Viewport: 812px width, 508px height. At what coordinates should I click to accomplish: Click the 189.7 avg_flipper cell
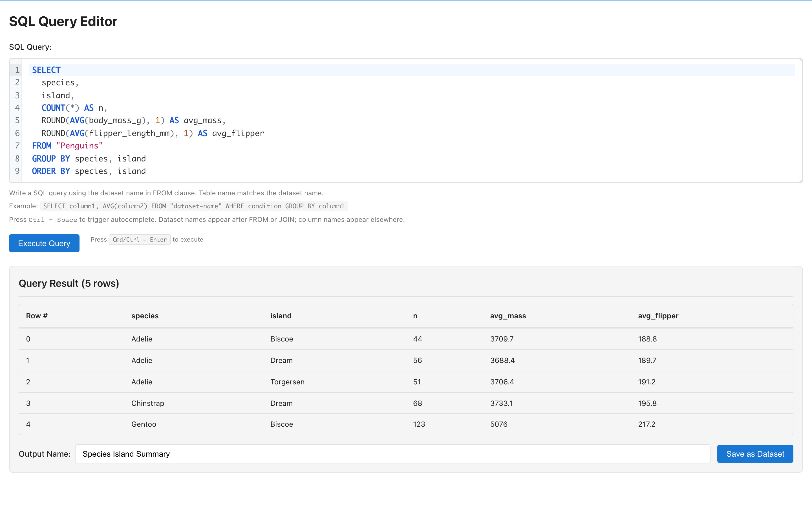647,360
